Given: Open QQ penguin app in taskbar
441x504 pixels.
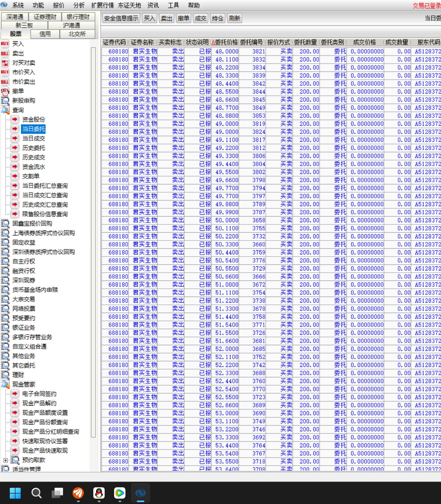Looking at the screenshot, I should coord(99,493).
